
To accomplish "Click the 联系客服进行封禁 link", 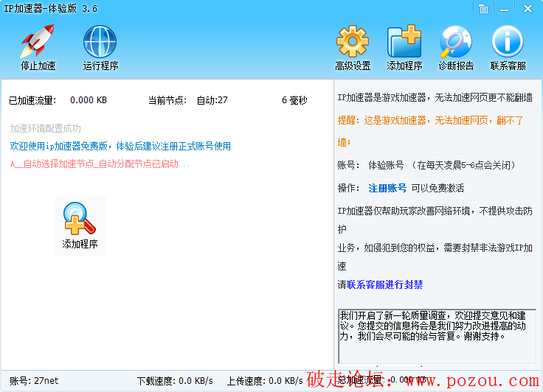I will [x=384, y=284].
